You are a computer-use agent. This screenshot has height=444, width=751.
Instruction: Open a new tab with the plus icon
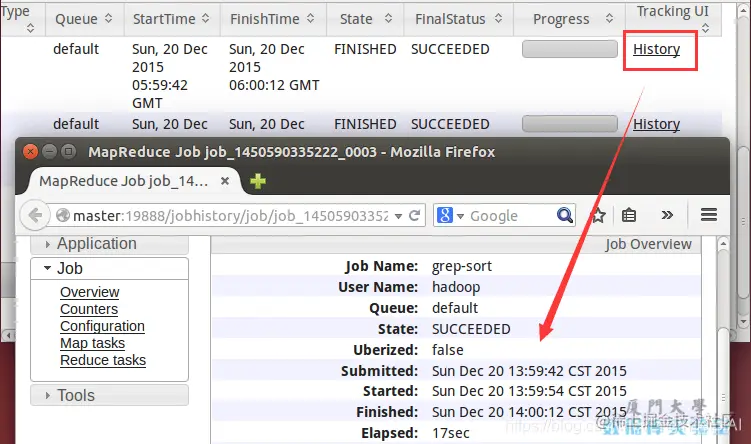[258, 181]
